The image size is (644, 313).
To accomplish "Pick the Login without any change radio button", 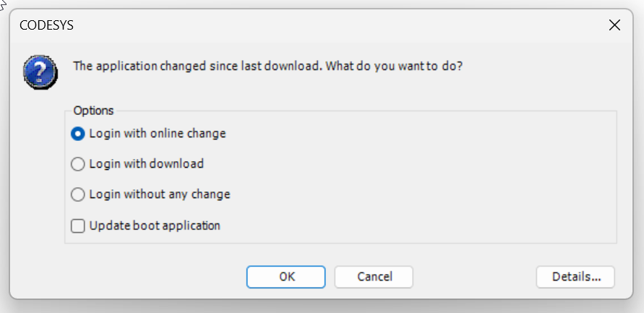I will 77,194.
